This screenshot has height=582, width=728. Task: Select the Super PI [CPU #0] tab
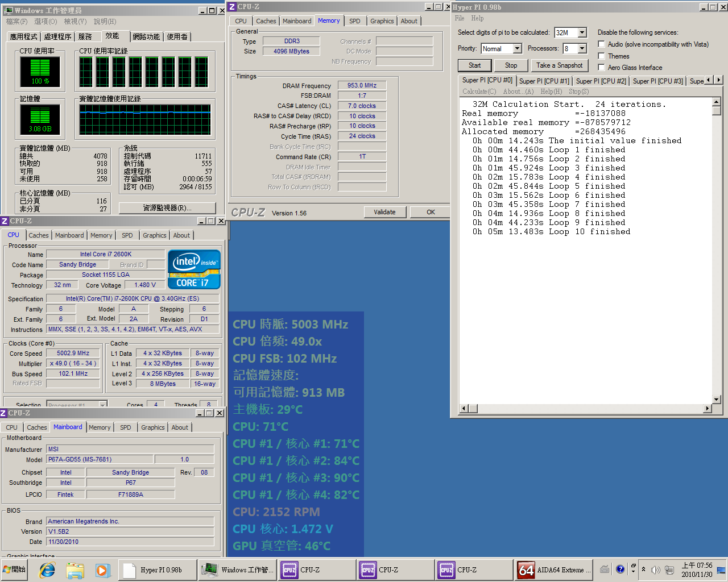coord(487,80)
